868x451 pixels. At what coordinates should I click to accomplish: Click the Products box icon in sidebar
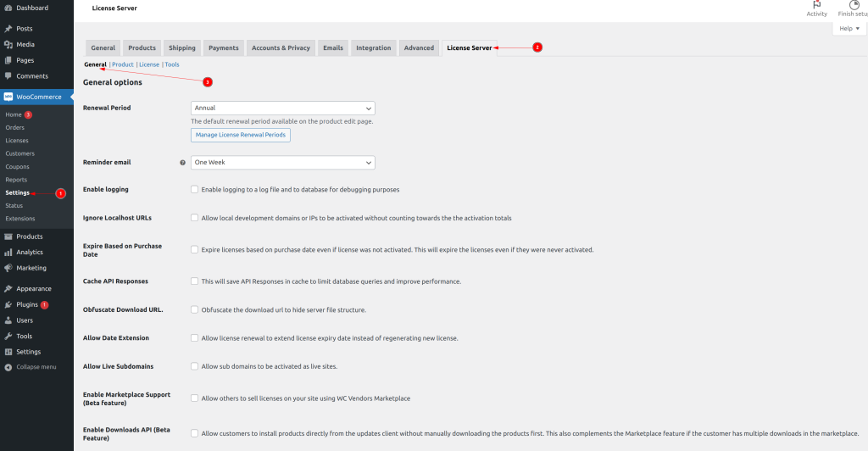coord(8,237)
